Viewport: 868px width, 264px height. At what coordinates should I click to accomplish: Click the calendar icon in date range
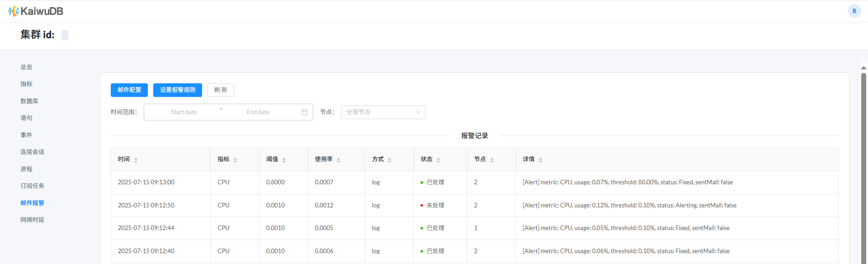point(304,112)
